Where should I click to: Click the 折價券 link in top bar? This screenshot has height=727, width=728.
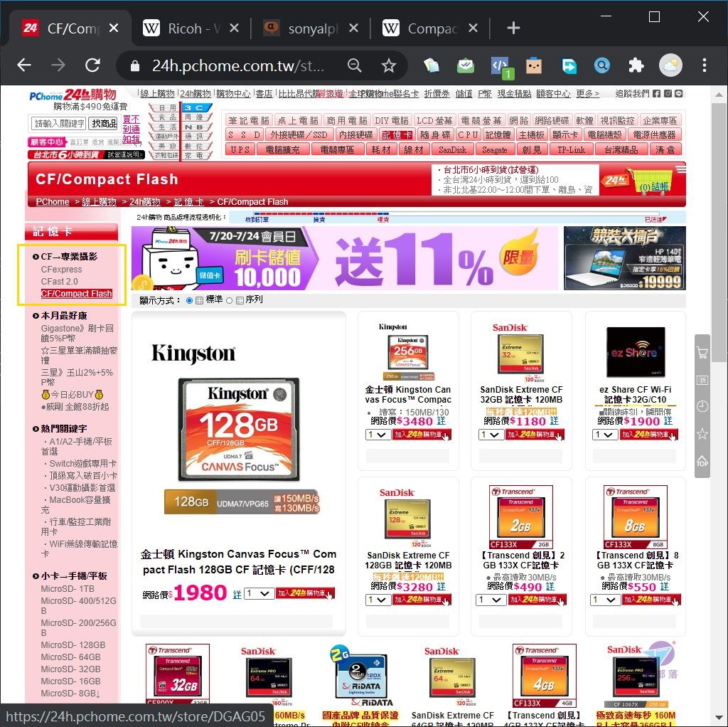coord(437,94)
